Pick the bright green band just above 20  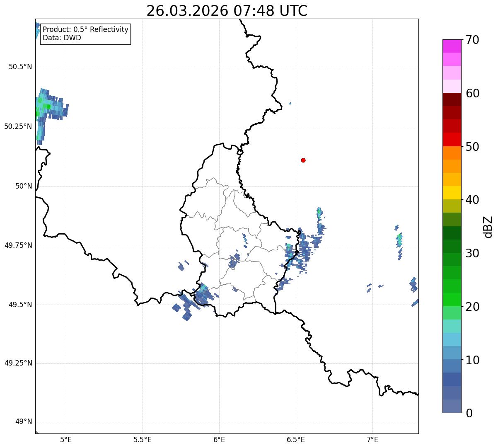(452, 299)
